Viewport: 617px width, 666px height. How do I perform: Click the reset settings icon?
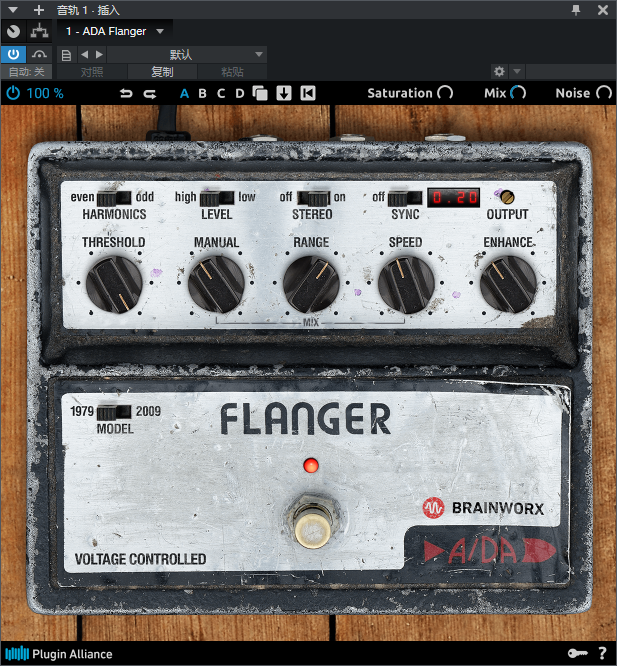pyautogui.click(x=308, y=93)
